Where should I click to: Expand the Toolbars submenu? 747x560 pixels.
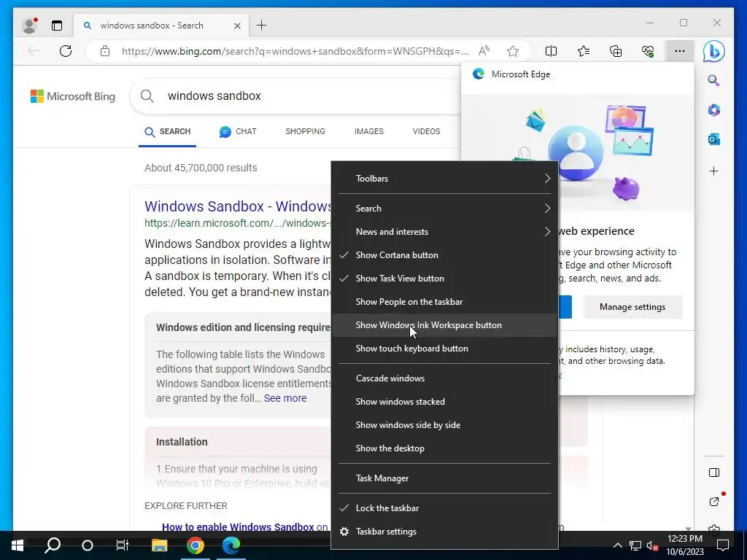[444, 179]
